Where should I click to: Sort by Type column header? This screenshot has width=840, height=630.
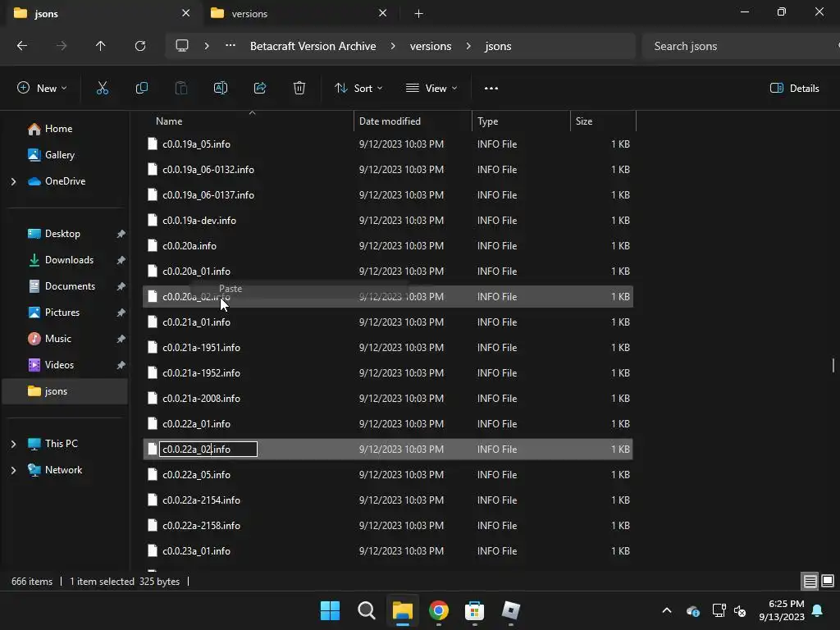coord(521,121)
